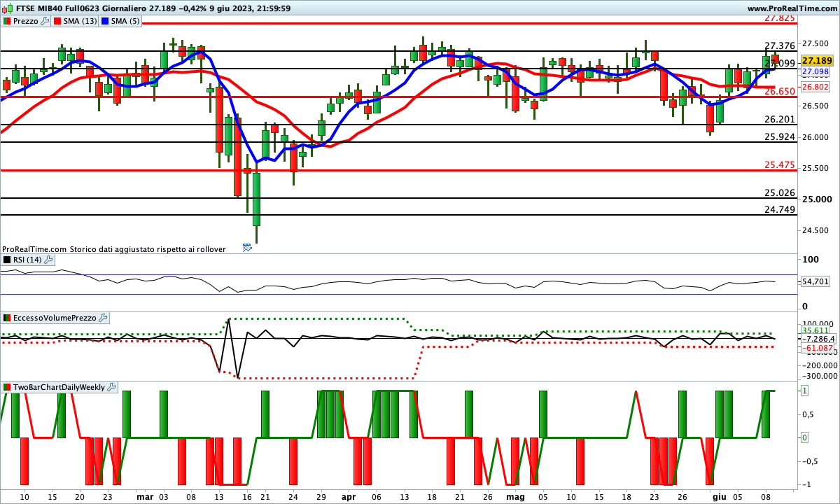Click the ProRealTime.com Storico dati rollover note
This screenshot has height=504, width=840.
point(114,249)
